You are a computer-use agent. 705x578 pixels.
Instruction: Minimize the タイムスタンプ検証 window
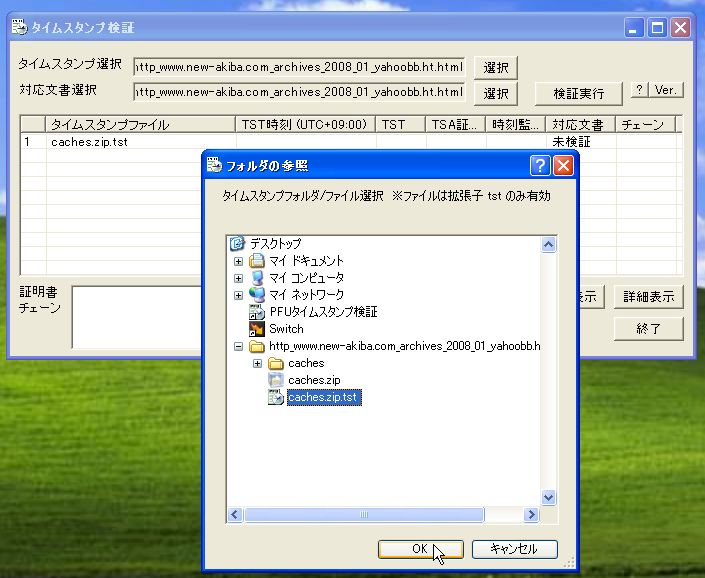(x=634, y=28)
